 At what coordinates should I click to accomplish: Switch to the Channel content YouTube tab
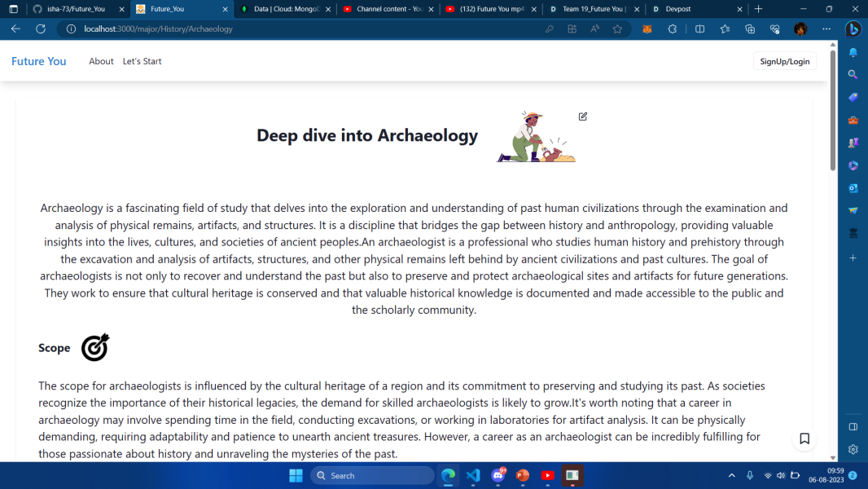(x=388, y=9)
